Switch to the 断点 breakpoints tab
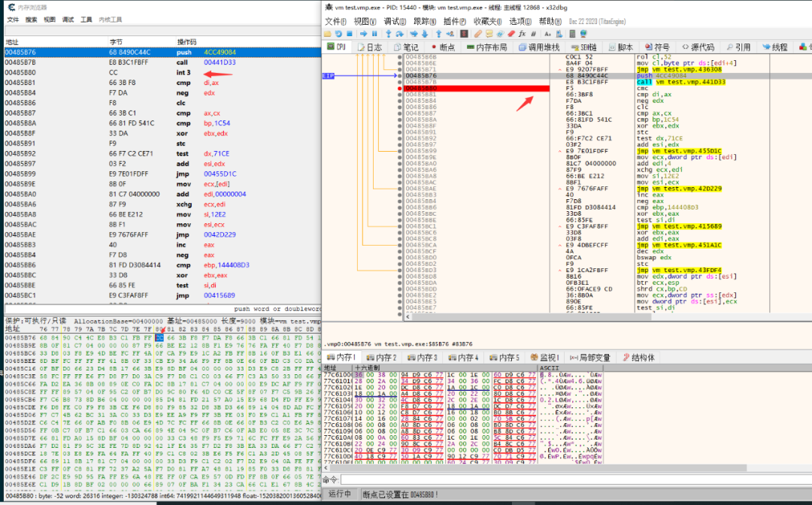The height and width of the screenshot is (505, 812). 444,47
